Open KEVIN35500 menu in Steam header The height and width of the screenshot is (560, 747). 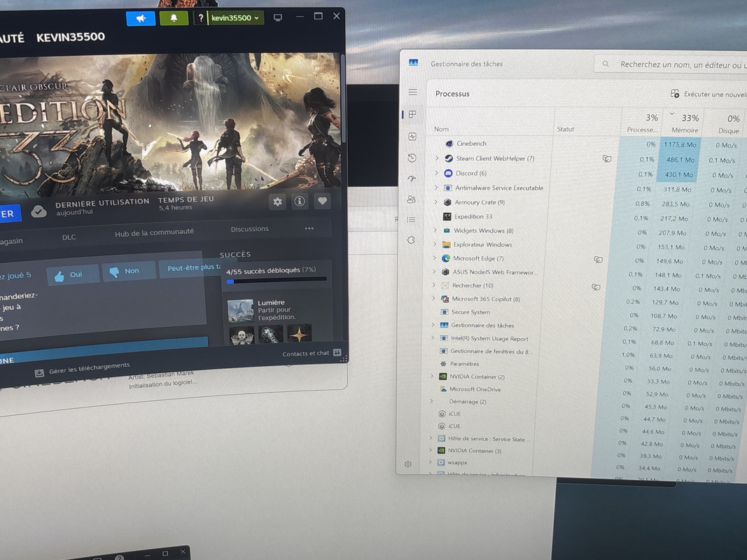[x=71, y=36]
